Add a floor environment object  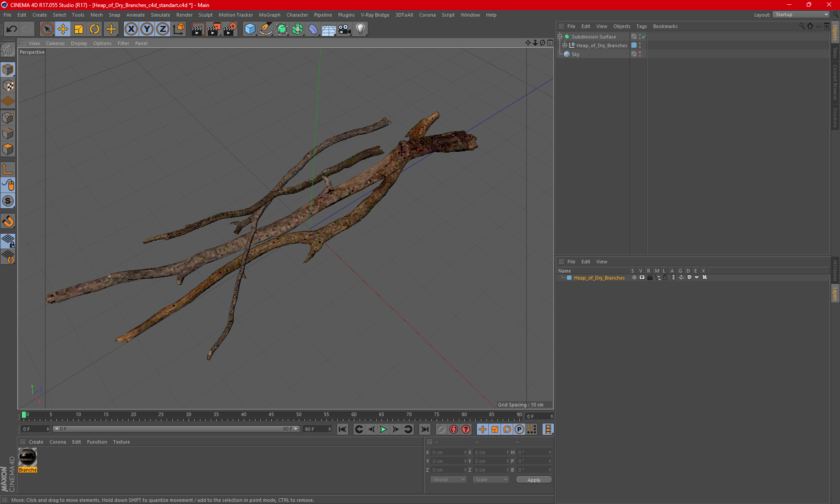coord(329,29)
